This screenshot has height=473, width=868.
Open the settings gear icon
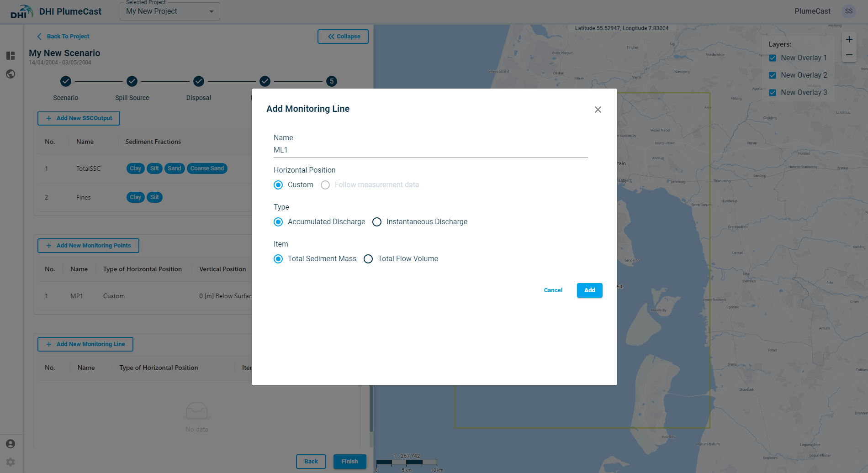11,462
